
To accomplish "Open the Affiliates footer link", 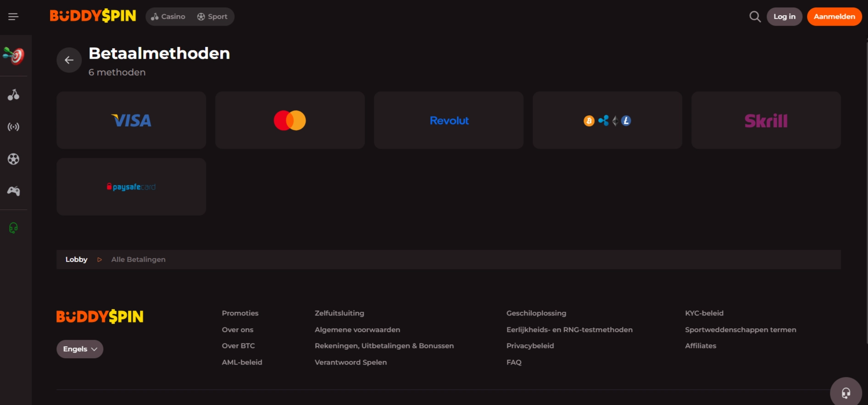I will coord(700,346).
